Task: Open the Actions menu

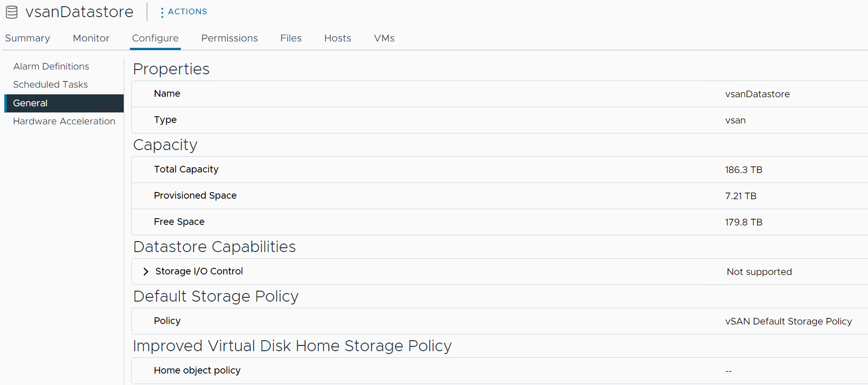Action: (187, 11)
